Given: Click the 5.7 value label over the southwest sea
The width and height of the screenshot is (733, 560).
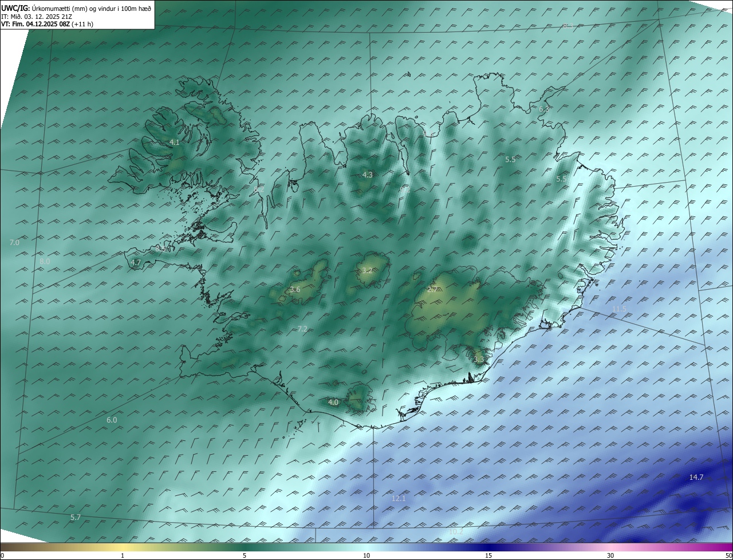Looking at the screenshot, I should (x=76, y=517).
